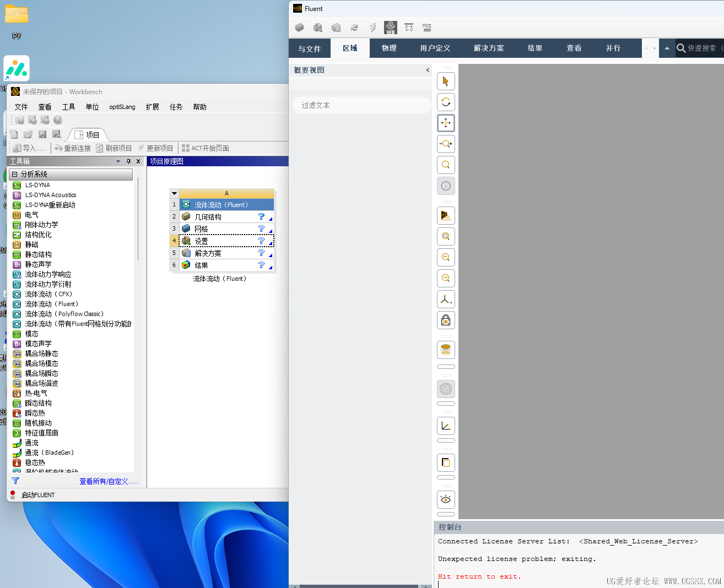The width and height of the screenshot is (724, 588).
Task: Click the new project icon in Workbench
Action: [14, 134]
